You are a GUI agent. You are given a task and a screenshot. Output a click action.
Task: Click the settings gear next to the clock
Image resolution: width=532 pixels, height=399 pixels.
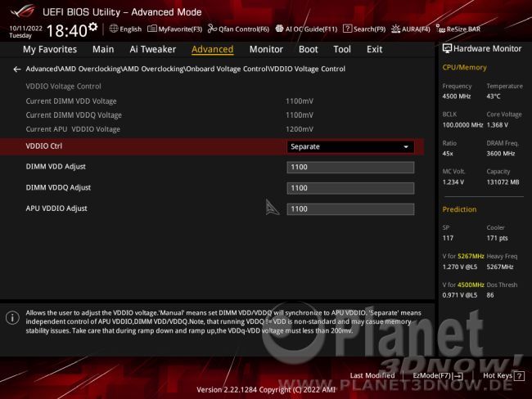(x=93, y=27)
